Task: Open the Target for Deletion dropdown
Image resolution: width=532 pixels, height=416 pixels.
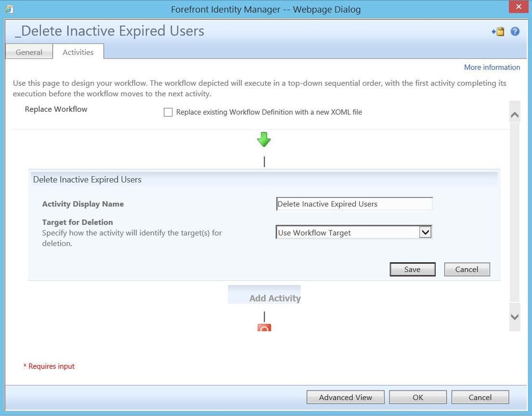Action: pos(354,232)
